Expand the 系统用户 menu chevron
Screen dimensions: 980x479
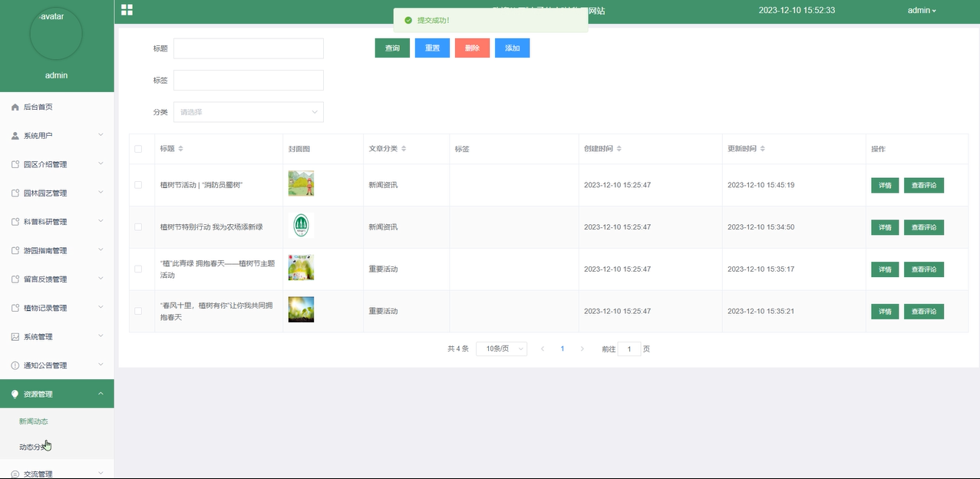click(101, 135)
